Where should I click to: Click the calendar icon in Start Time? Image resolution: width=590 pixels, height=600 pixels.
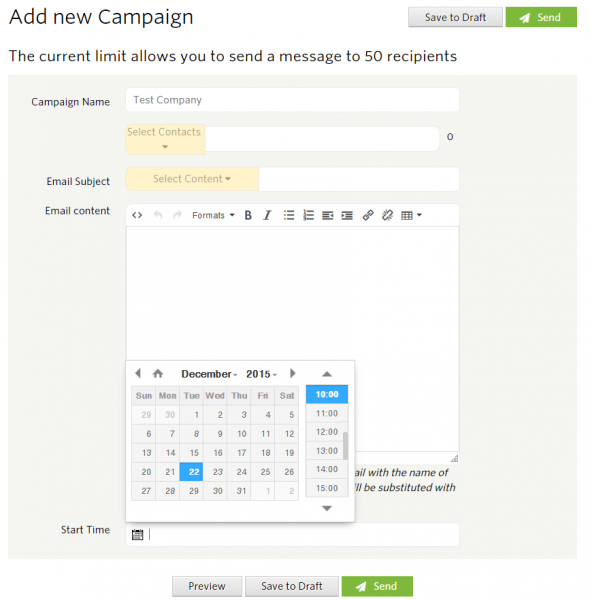point(137,535)
